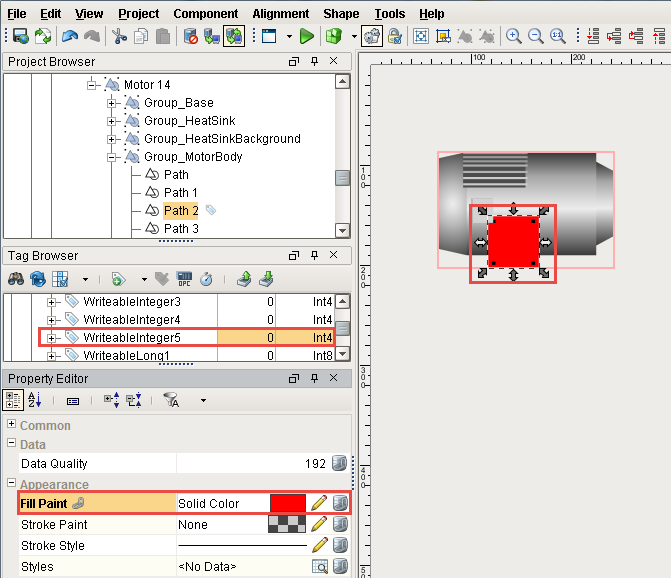The image size is (671, 578).
Task: Click the Cut scissors icon in toolbar
Action: pyautogui.click(x=119, y=36)
